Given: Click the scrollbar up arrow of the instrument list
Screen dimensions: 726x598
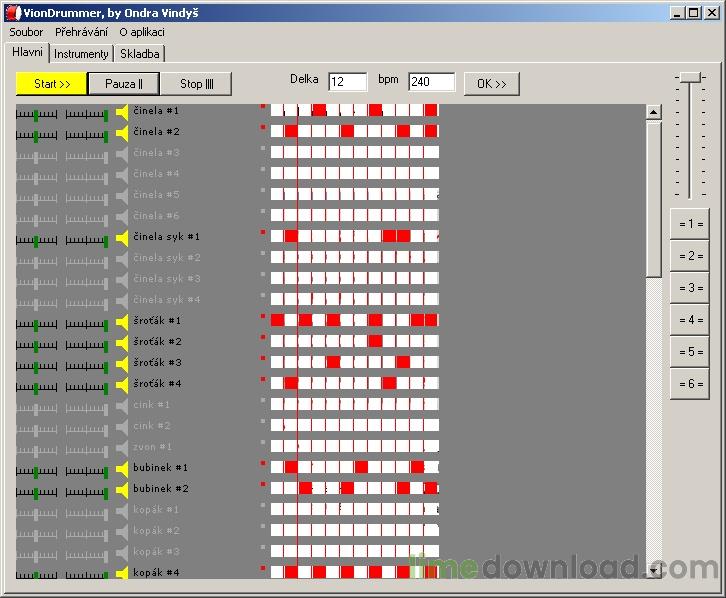Looking at the screenshot, I should [653, 112].
